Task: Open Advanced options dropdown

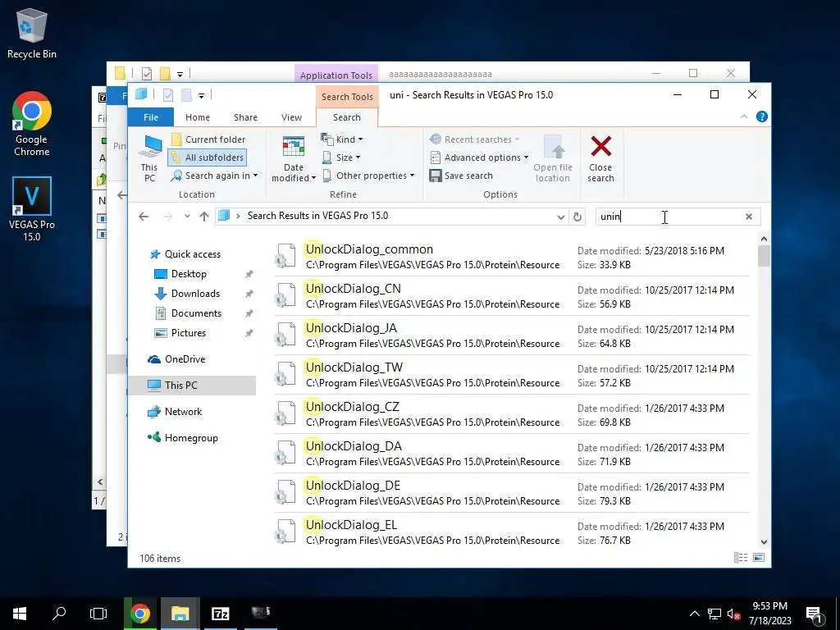Action: (x=479, y=157)
